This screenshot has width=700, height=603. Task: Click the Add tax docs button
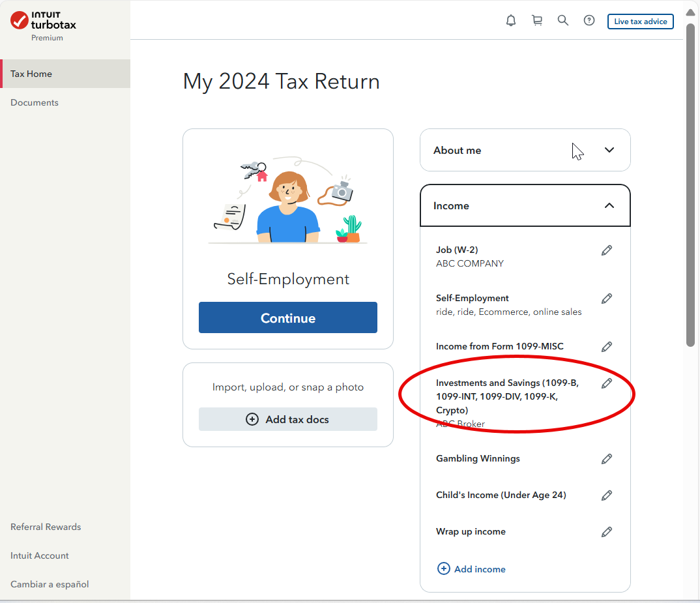(x=288, y=419)
